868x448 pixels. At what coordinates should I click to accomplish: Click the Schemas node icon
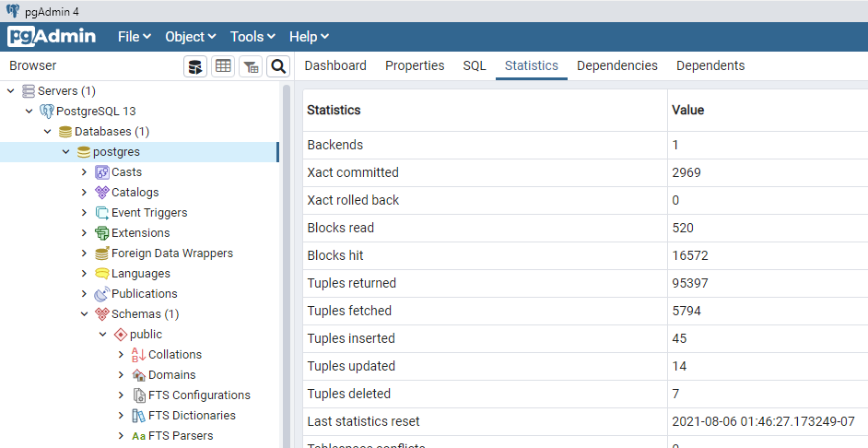tap(102, 314)
